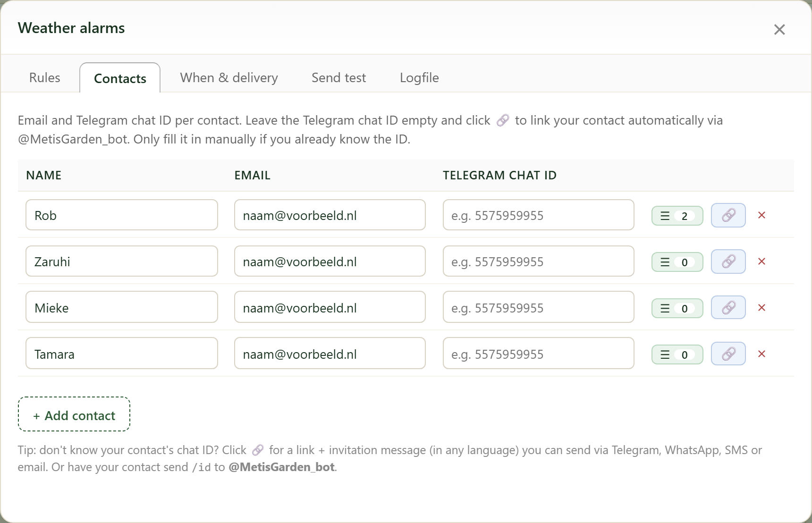
Task: Click the link icon for Tamara
Action: coord(728,354)
